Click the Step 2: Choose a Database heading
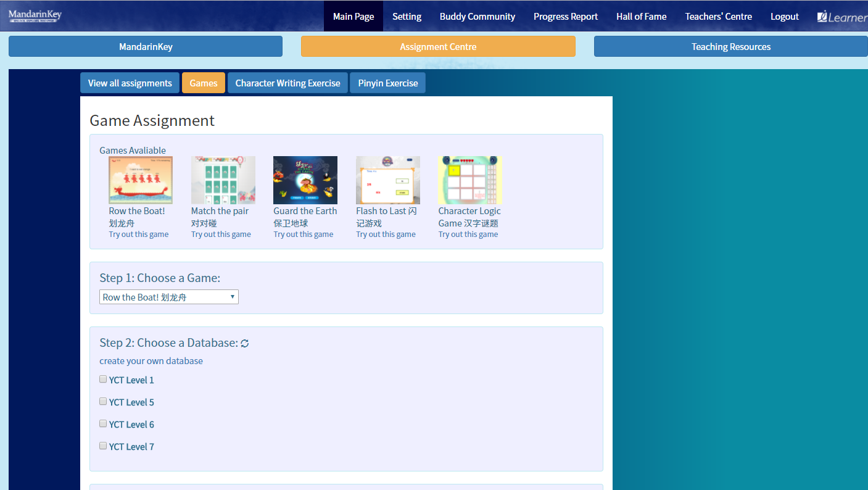 169,343
